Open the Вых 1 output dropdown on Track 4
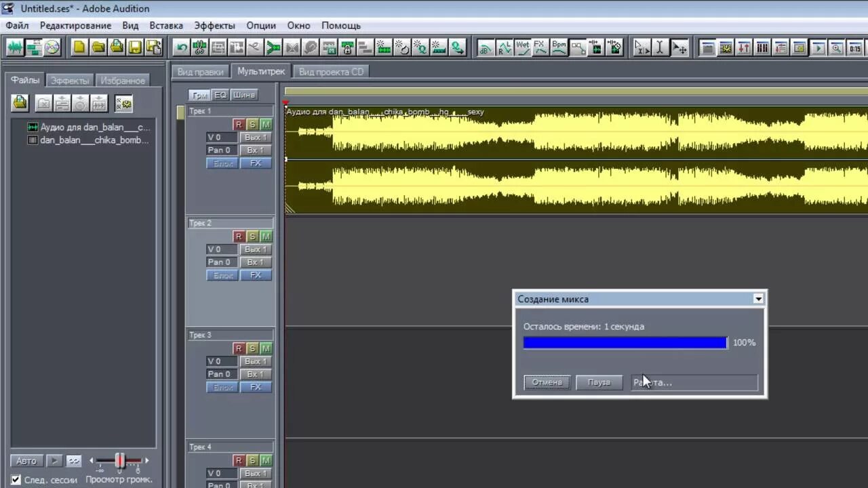The width and height of the screenshot is (868, 488). [x=256, y=472]
